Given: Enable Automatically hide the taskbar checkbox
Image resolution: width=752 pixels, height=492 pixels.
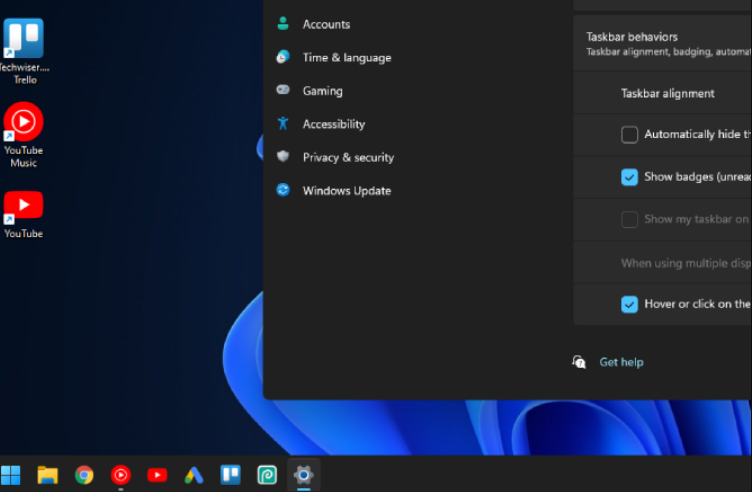Looking at the screenshot, I should click(629, 135).
